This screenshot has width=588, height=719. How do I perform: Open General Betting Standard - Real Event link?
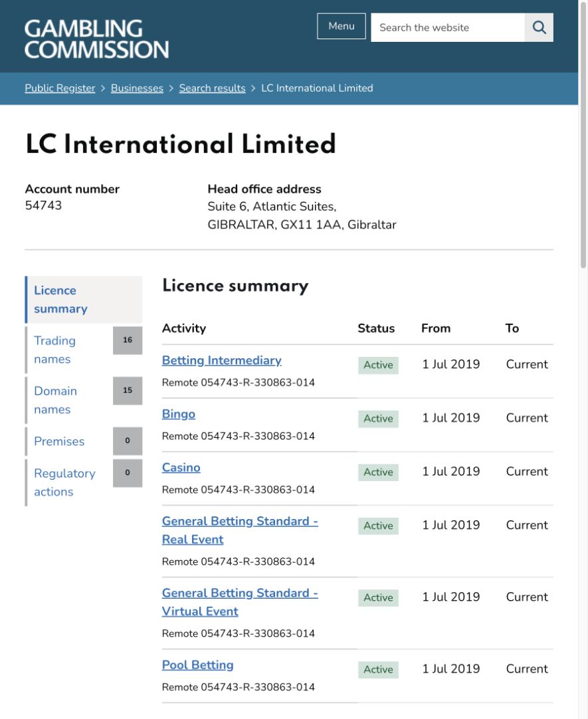click(240, 530)
